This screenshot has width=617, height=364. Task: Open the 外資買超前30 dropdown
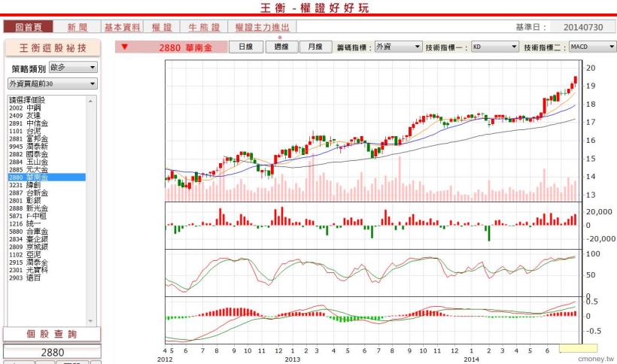[x=53, y=83]
